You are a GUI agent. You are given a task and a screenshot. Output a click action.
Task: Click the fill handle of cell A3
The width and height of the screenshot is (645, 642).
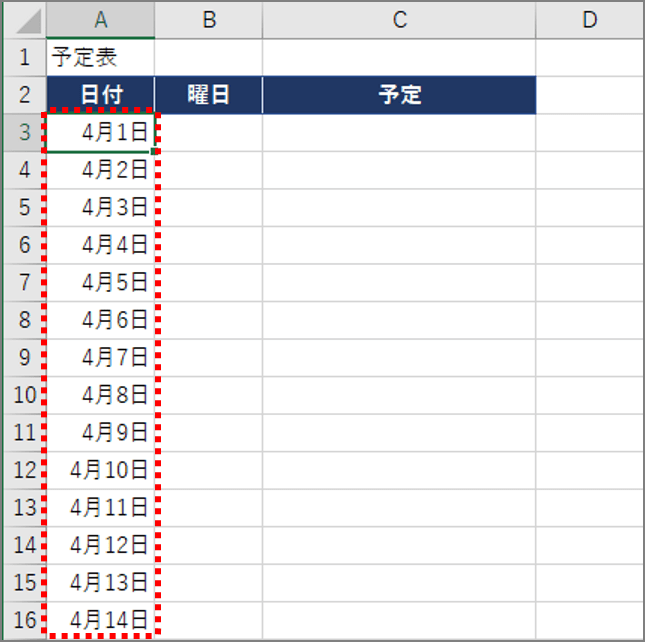(153, 151)
